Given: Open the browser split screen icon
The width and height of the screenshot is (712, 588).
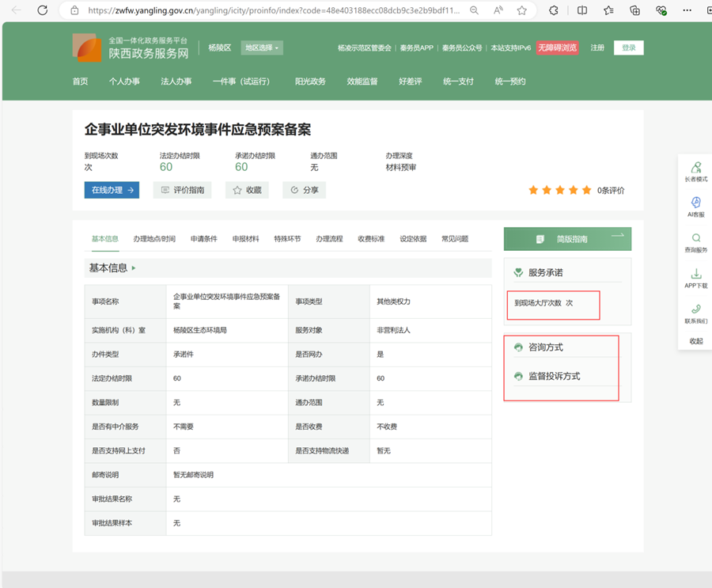Looking at the screenshot, I should 582,10.
